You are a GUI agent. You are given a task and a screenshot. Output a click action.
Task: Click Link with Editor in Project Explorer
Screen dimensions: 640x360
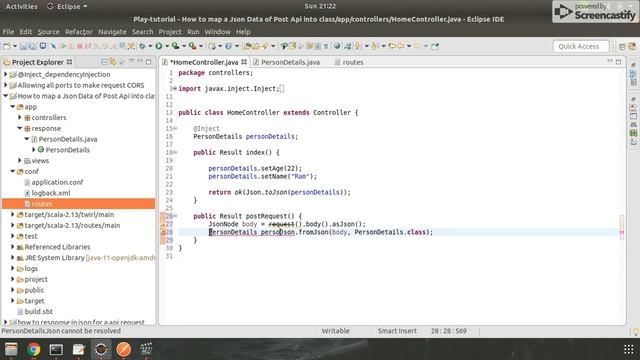(113, 62)
